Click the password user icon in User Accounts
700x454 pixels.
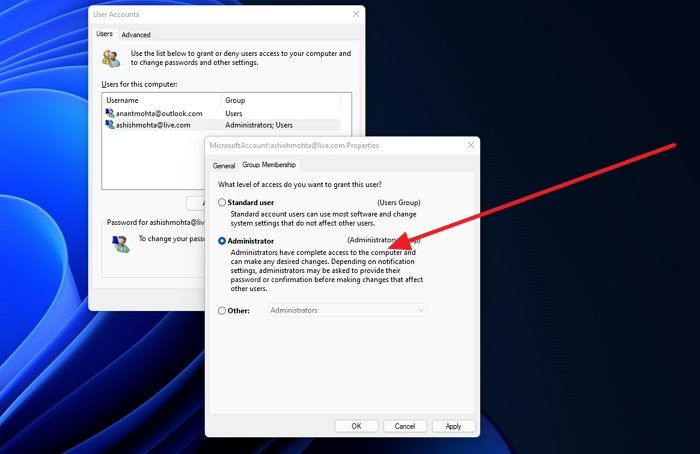[121, 244]
